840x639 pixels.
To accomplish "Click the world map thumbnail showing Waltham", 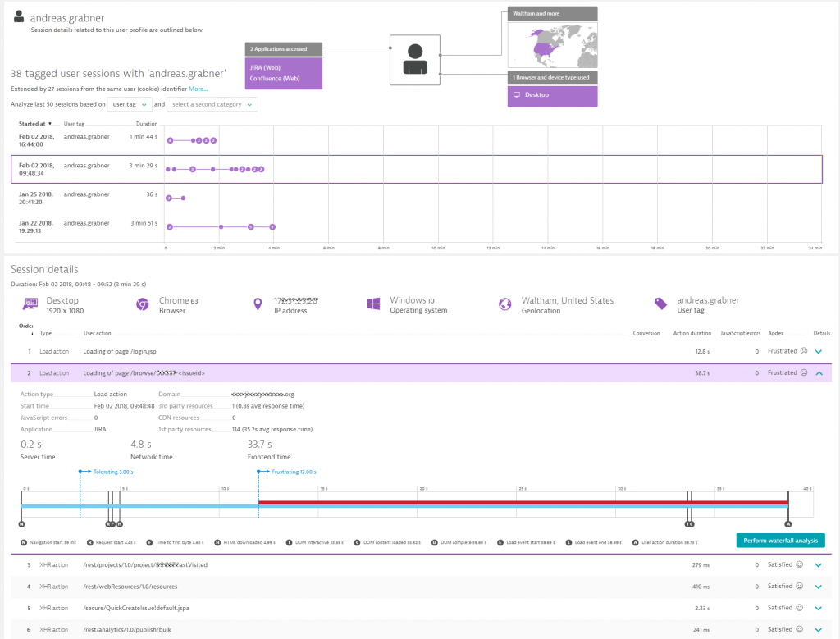I will point(551,43).
